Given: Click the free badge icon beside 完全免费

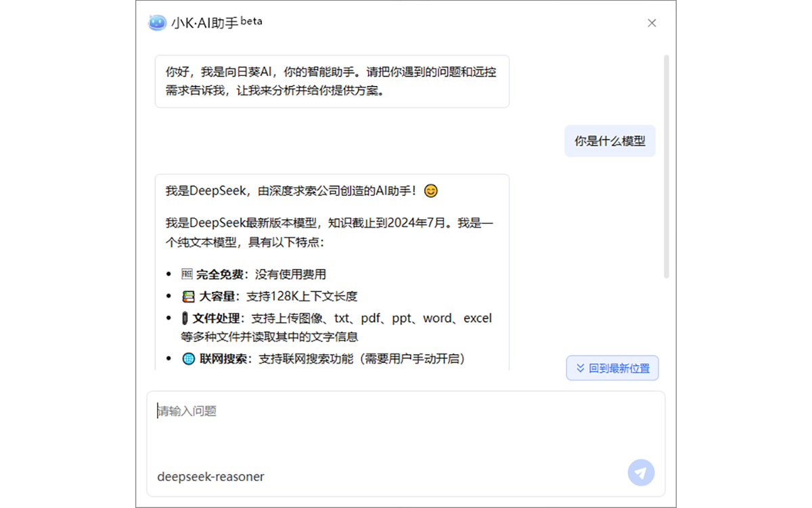Looking at the screenshot, I should [187, 274].
